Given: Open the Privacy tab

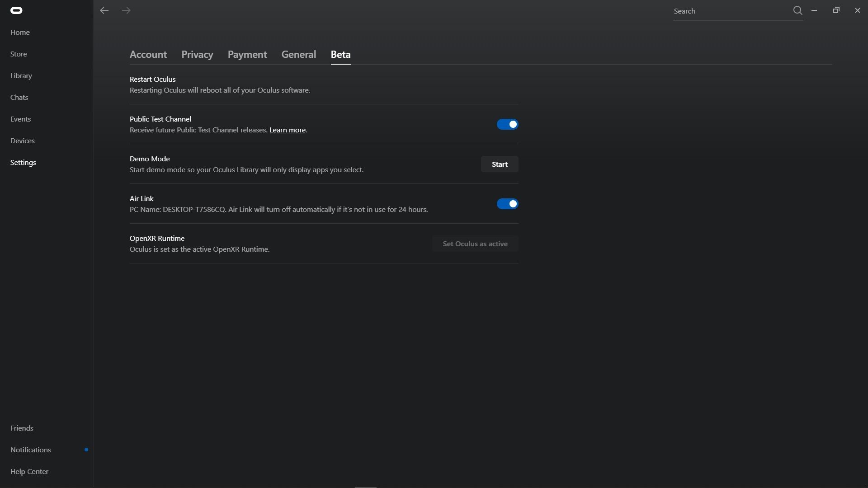Looking at the screenshot, I should point(197,54).
